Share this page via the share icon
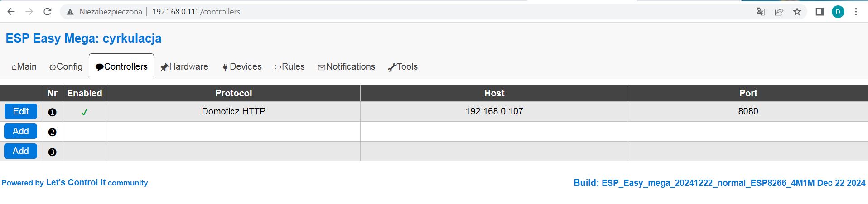Viewport: 868px width, 204px height. tap(779, 12)
